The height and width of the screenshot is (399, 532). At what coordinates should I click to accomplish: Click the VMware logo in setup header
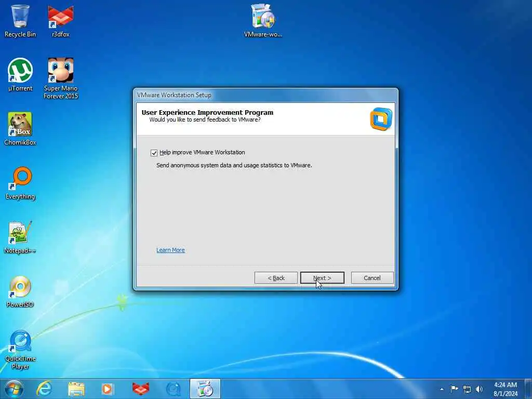point(381,119)
